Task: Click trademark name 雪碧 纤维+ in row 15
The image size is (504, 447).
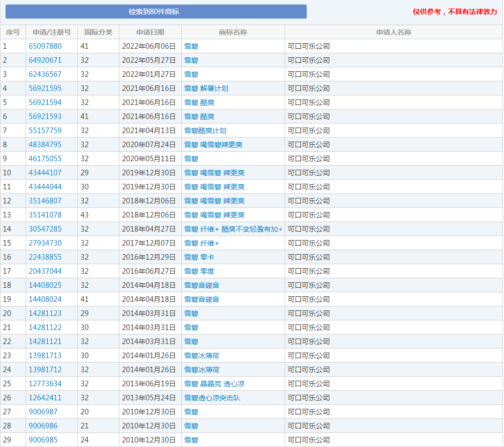Action: [x=201, y=243]
